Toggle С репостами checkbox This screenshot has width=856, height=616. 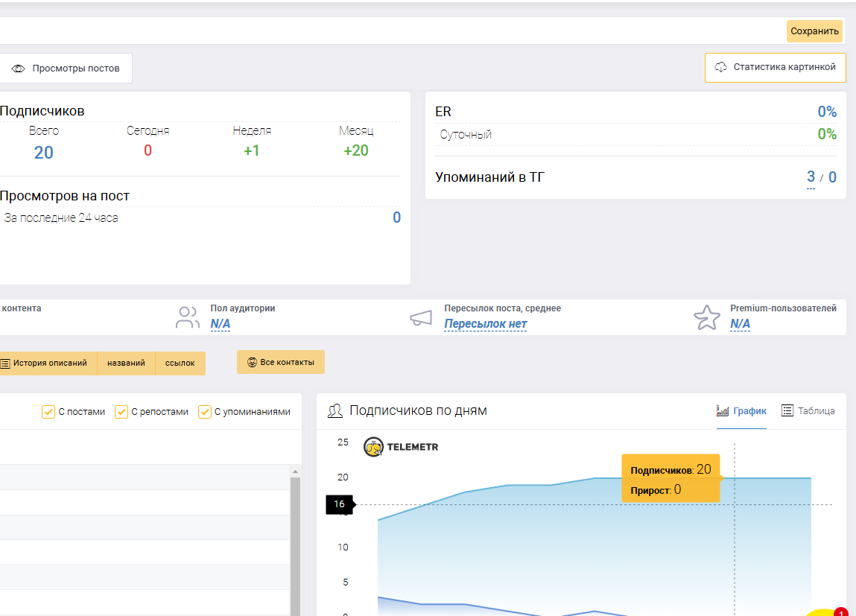click(x=121, y=412)
